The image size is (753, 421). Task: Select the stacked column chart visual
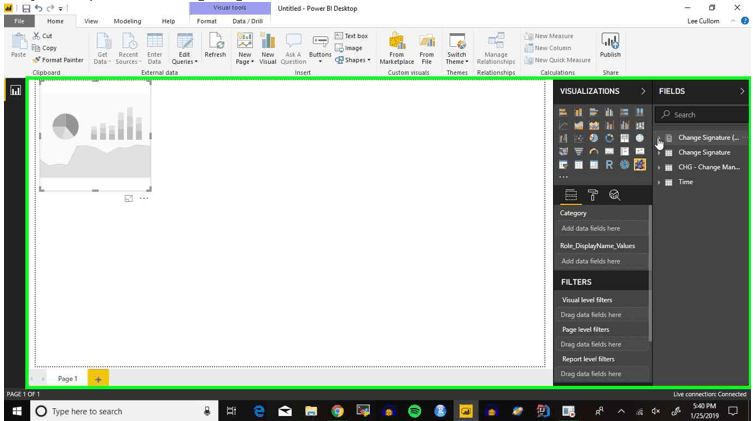pyautogui.click(x=578, y=112)
